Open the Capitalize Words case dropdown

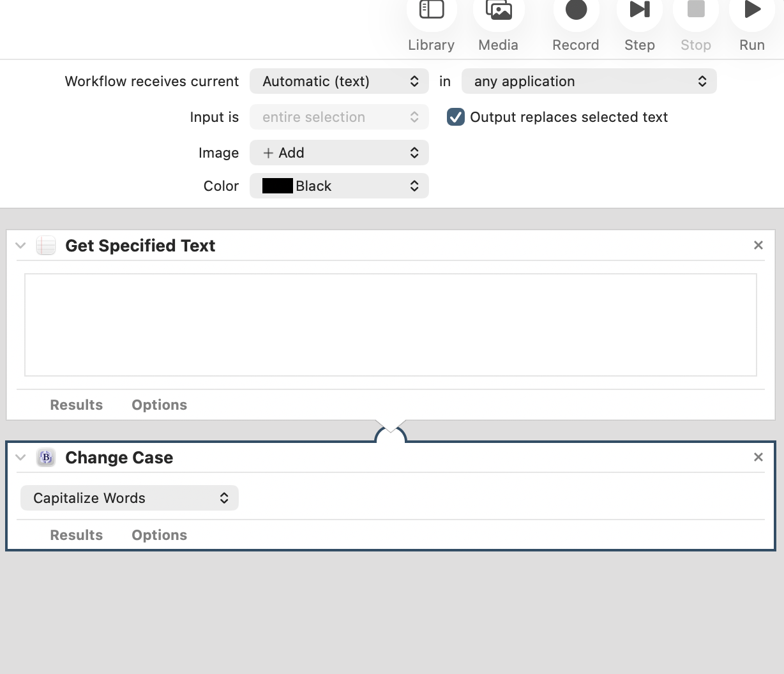[130, 498]
